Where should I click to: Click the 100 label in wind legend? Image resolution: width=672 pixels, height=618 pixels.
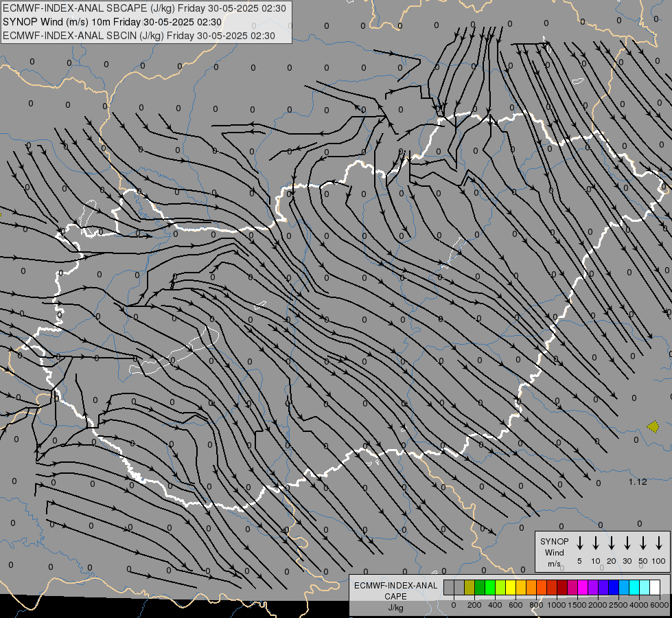(659, 561)
